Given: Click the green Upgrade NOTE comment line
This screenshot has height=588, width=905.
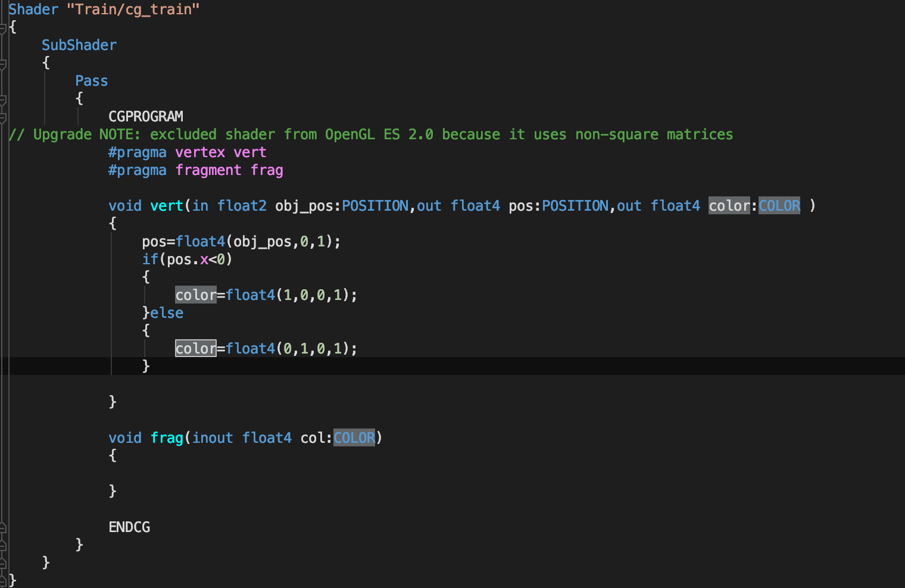Looking at the screenshot, I should 371,135.
